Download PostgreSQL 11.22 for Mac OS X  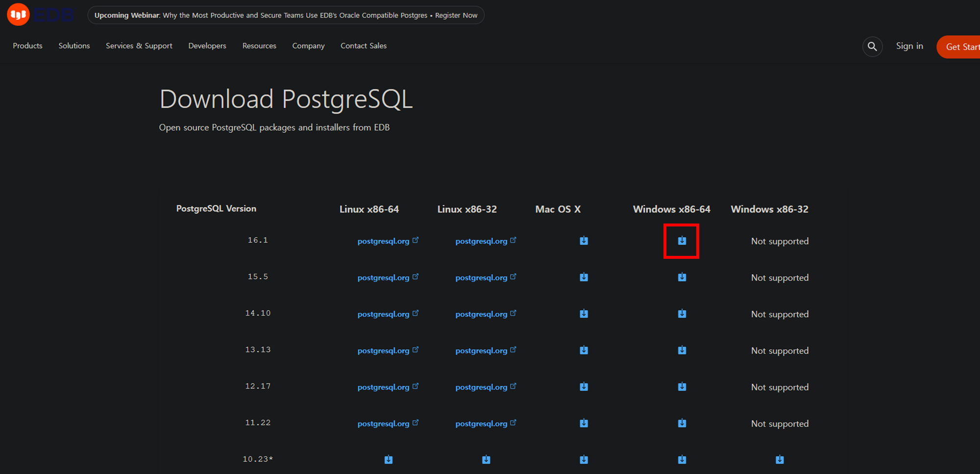pyautogui.click(x=584, y=423)
